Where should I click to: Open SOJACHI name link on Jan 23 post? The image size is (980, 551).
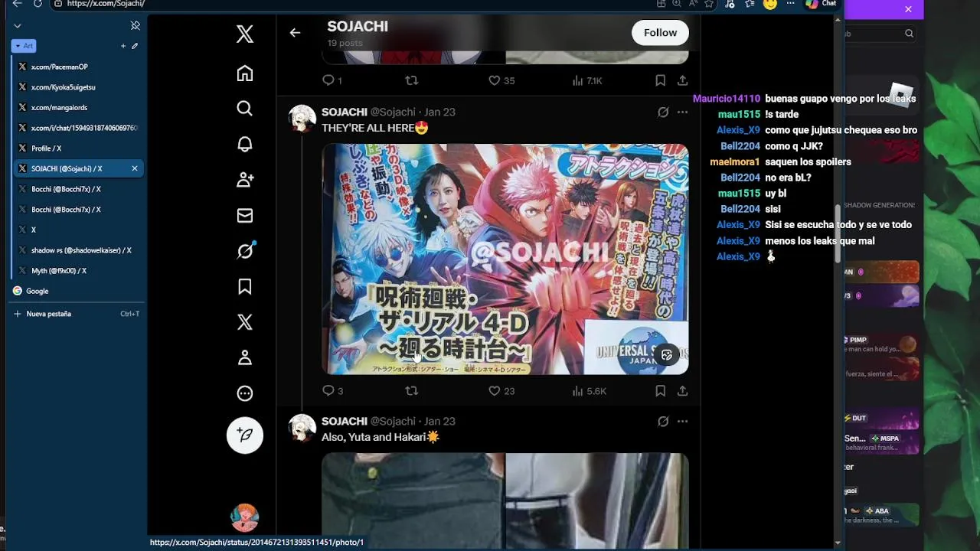(344, 112)
